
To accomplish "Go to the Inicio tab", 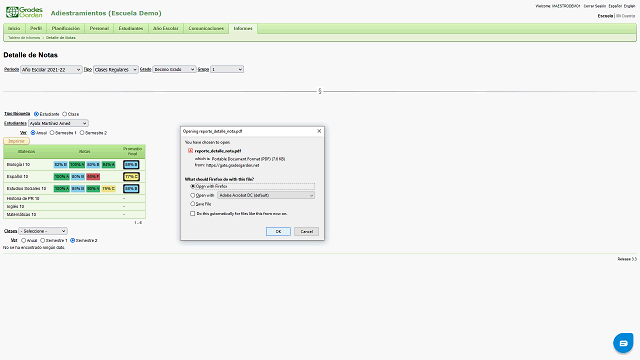I will click(14, 28).
